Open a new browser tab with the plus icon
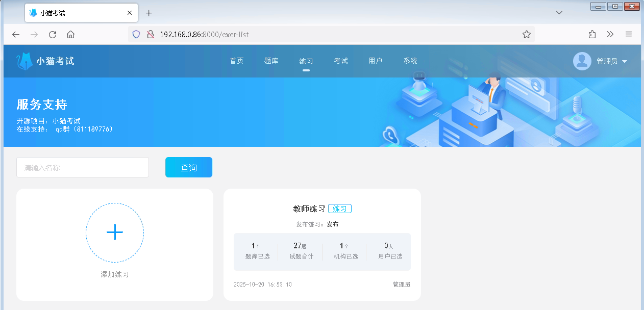 [x=148, y=13]
